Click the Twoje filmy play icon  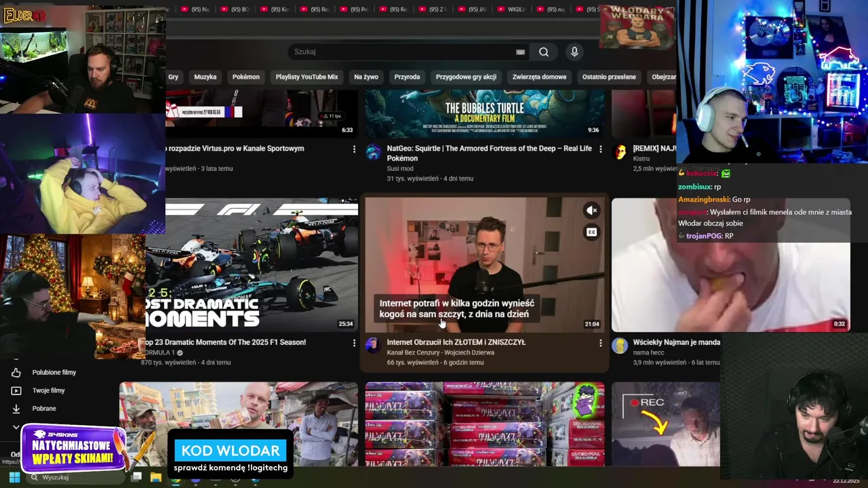16,390
